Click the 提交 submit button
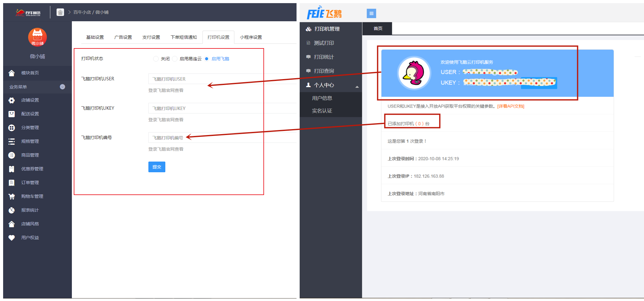This screenshot has width=644, height=301. (157, 167)
